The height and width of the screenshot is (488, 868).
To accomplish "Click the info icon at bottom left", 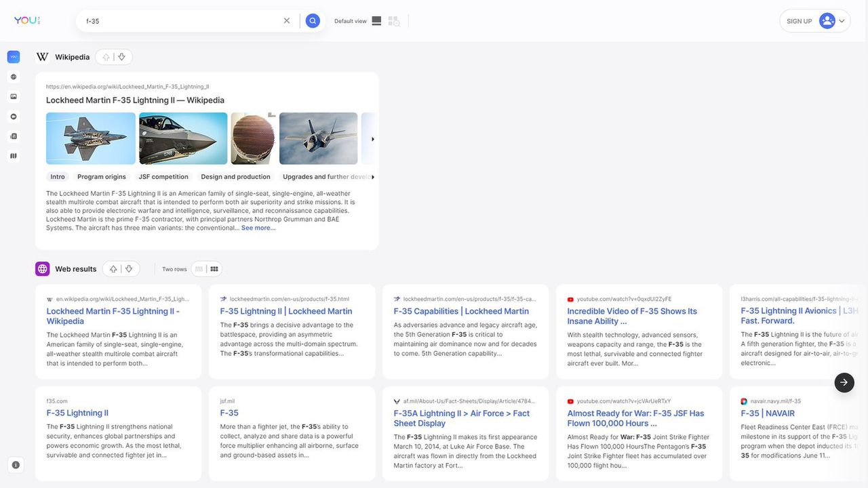I will (16, 465).
